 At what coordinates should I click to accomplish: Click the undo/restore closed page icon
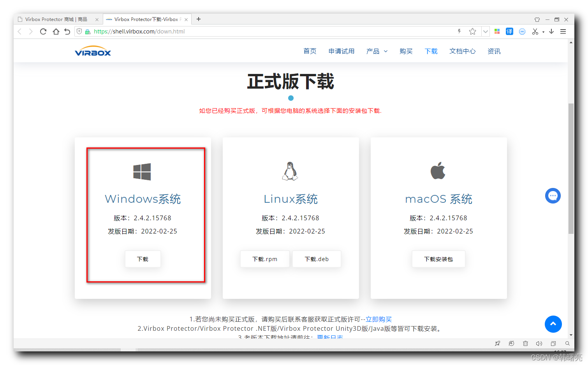(x=67, y=32)
